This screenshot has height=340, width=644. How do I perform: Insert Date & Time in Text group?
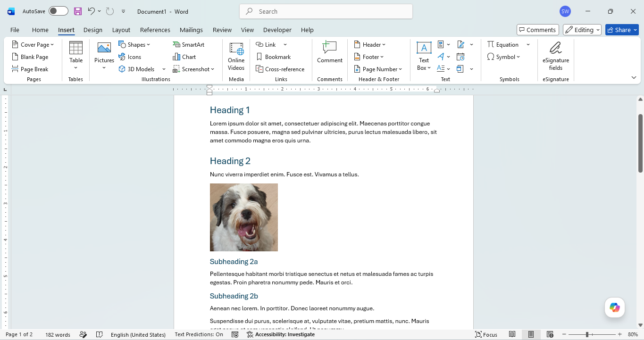pyautogui.click(x=460, y=57)
